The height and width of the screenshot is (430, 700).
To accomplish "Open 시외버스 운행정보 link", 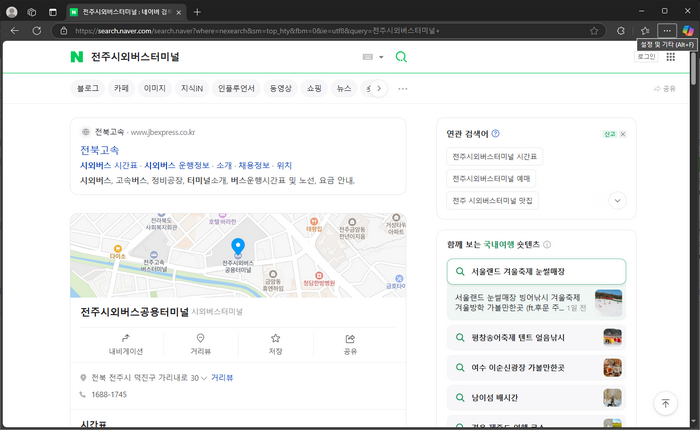I will [177, 165].
